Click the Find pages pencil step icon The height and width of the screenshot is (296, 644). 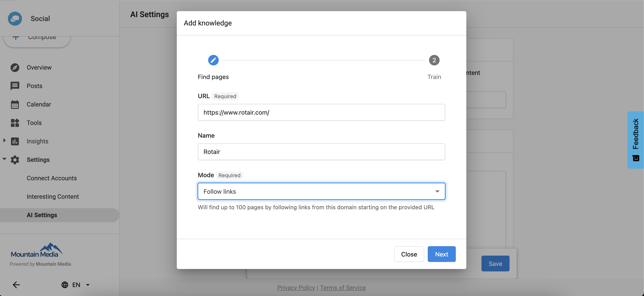coord(213,60)
